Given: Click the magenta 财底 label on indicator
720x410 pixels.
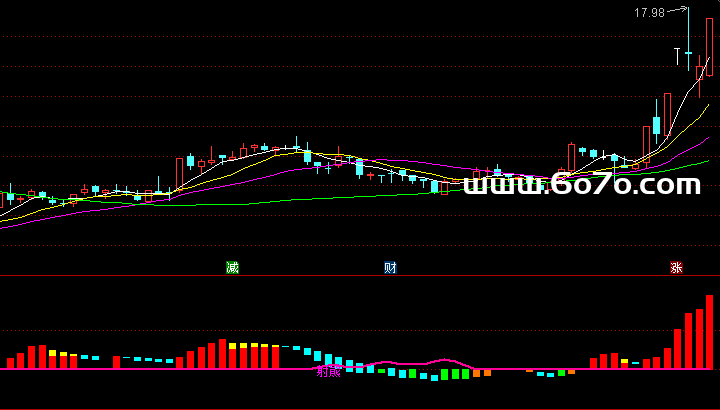Looking at the screenshot, I should pyautogui.click(x=328, y=372).
